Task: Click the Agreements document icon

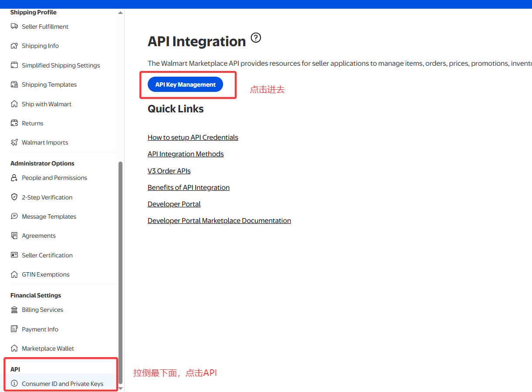Action: point(14,236)
